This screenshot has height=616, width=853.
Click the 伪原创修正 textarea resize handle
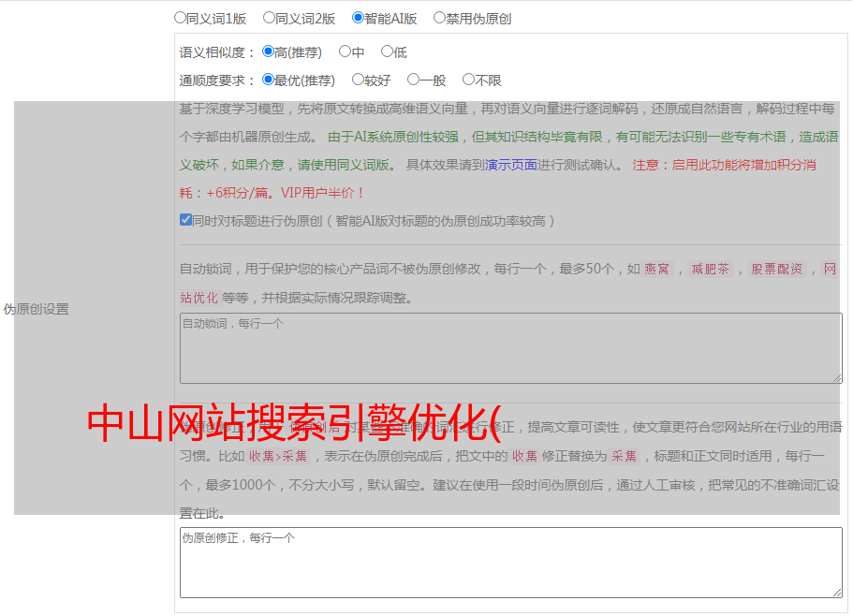[837, 593]
